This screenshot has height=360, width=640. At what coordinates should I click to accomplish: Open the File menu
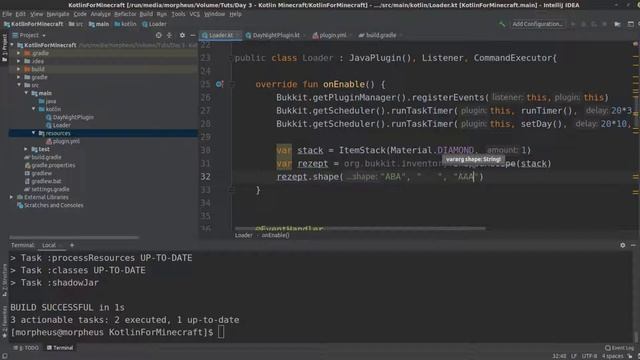pyautogui.click(x=7, y=14)
